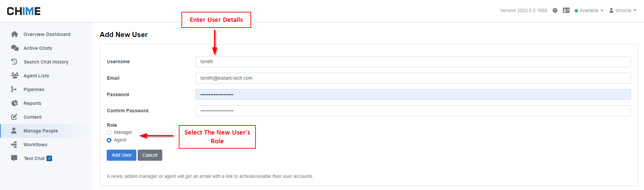Click the Overview Dashboard home icon

point(14,34)
